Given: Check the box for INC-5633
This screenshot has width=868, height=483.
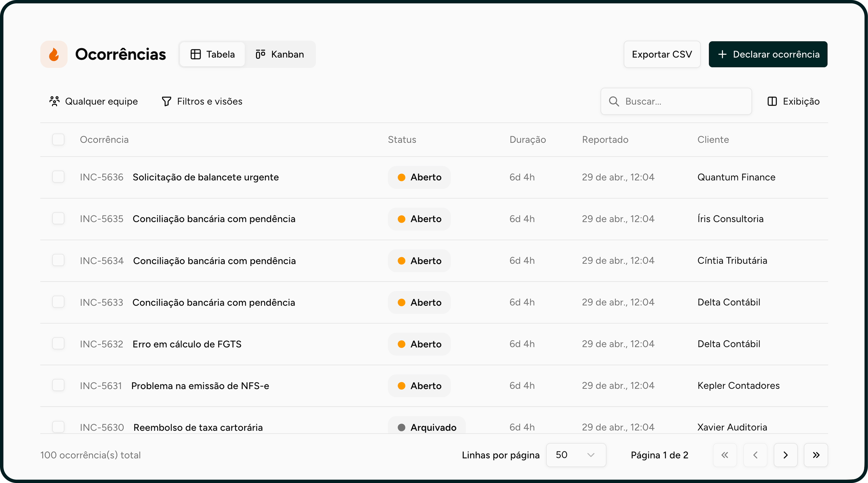Looking at the screenshot, I should coord(58,302).
